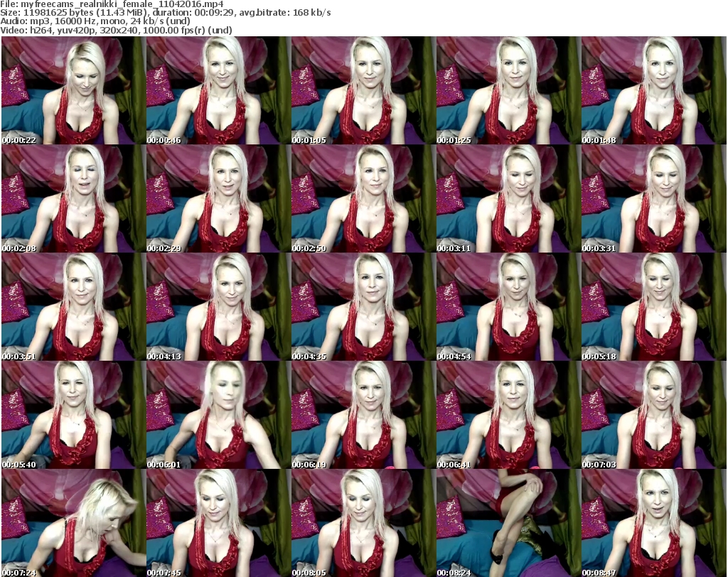Select the thumbnail at timestamp 00:05:40
Screen dimensions: 728x577
pos(73,415)
